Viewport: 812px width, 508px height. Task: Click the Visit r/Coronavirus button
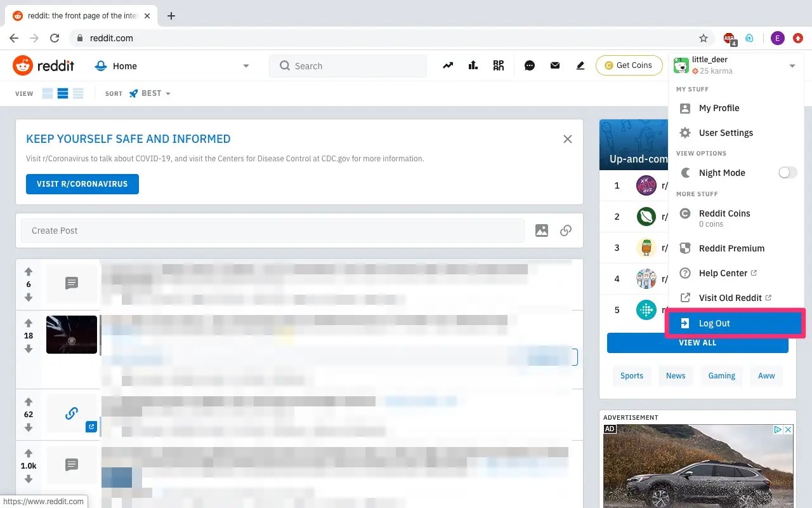[82, 184]
